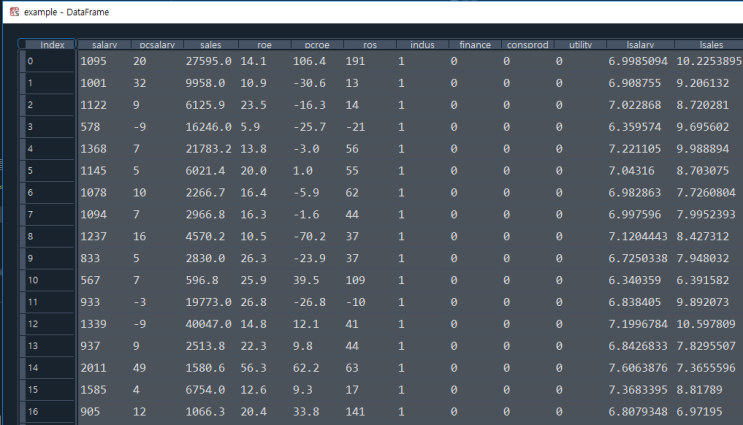The height and width of the screenshot is (425, 743).
Task: Select sales cell 40047.0
Action: pyautogui.click(x=208, y=324)
